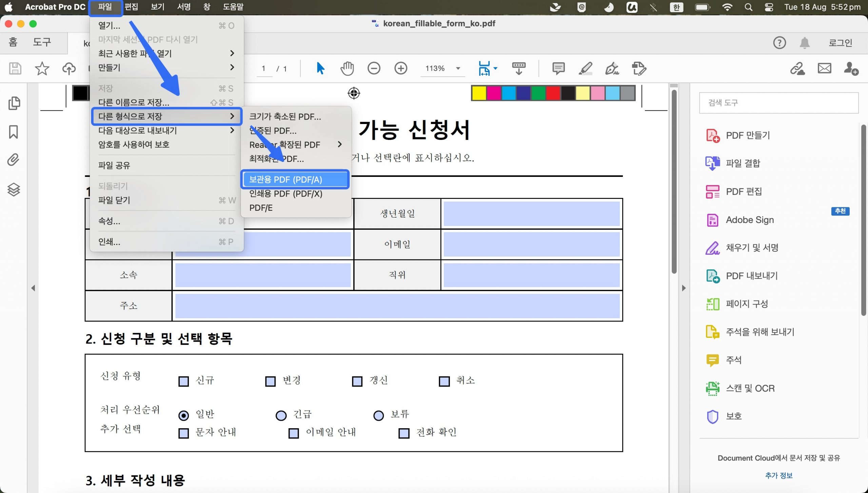
Task: Choose 보관용 PDF (PDF/A) option
Action: pyautogui.click(x=295, y=180)
